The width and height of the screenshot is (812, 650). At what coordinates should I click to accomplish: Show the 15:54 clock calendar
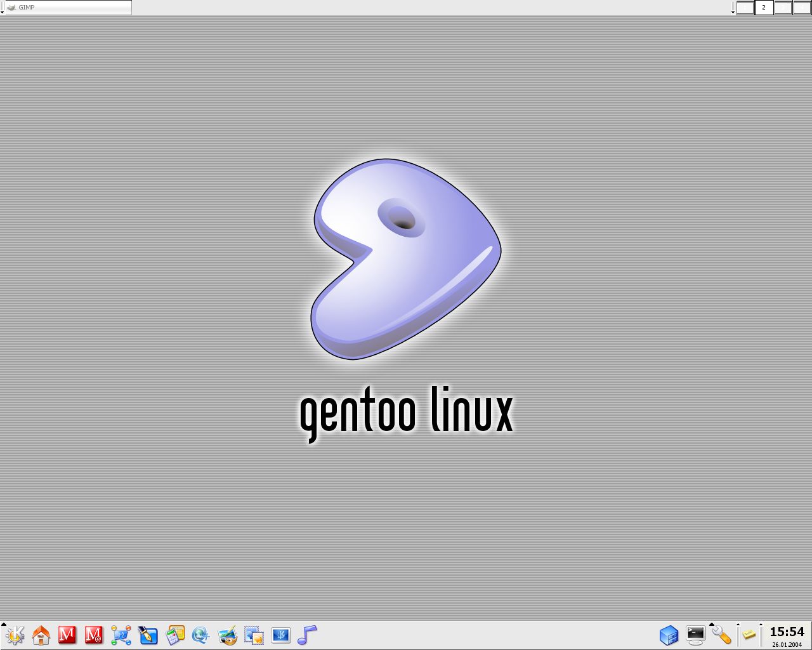787,632
